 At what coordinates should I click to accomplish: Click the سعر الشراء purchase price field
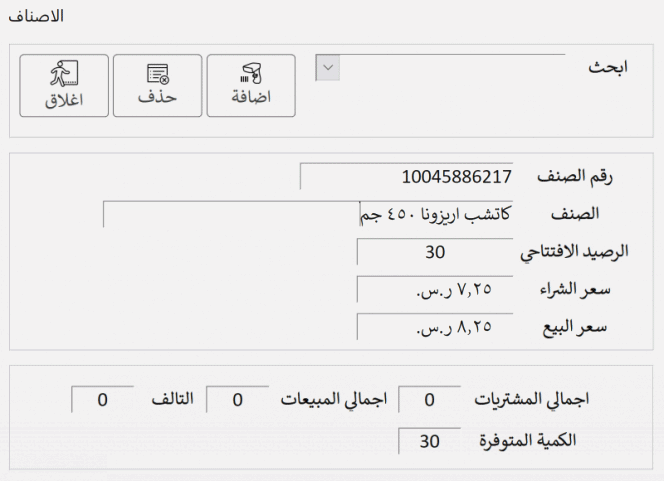[x=434, y=290]
